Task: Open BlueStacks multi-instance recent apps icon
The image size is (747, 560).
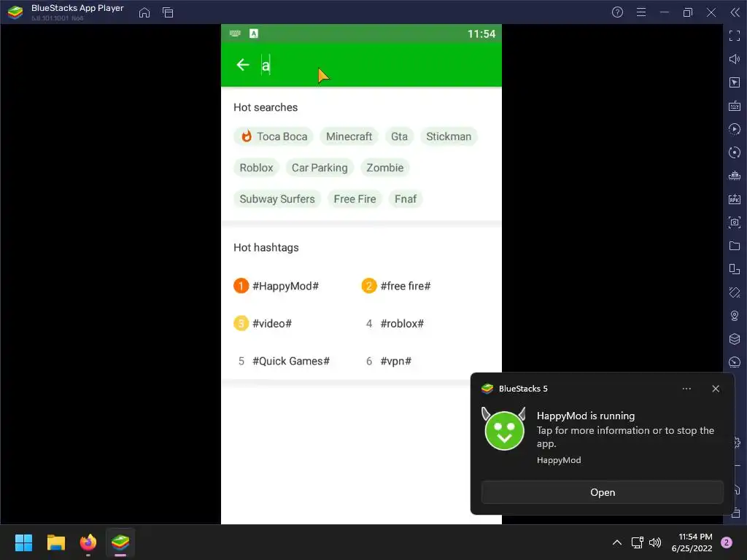Action: point(168,12)
